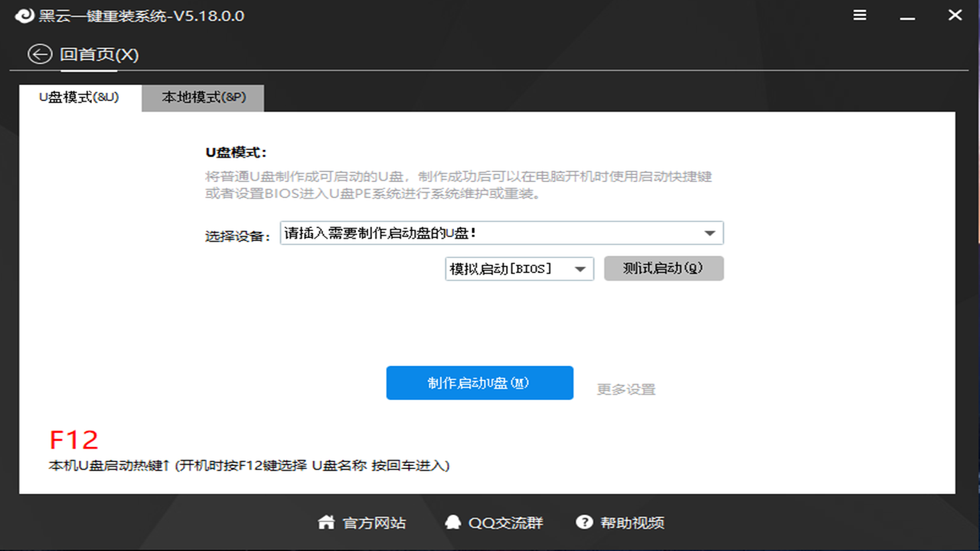Open 更多设置 next to the blue button

pyautogui.click(x=624, y=389)
